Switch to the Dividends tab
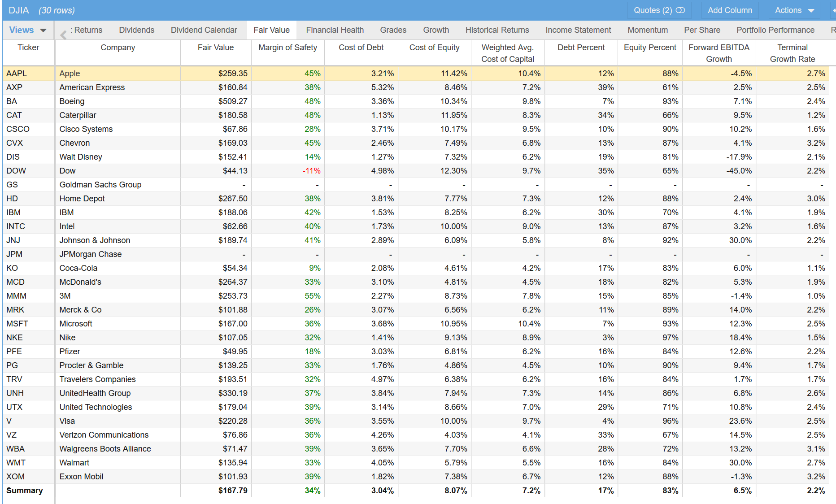The image size is (836, 504). 136,30
